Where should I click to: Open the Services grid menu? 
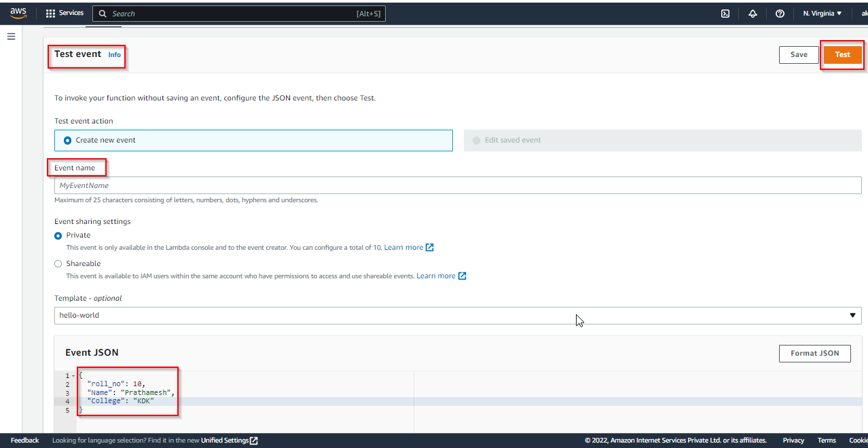click(x=65, y=13)
